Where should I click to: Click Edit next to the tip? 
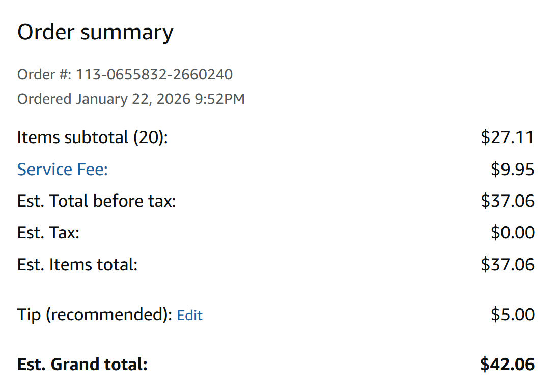tap(189, 315)
